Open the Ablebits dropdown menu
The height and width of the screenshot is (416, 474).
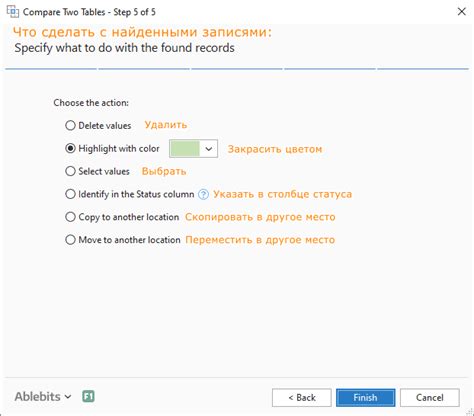(43, 397)
